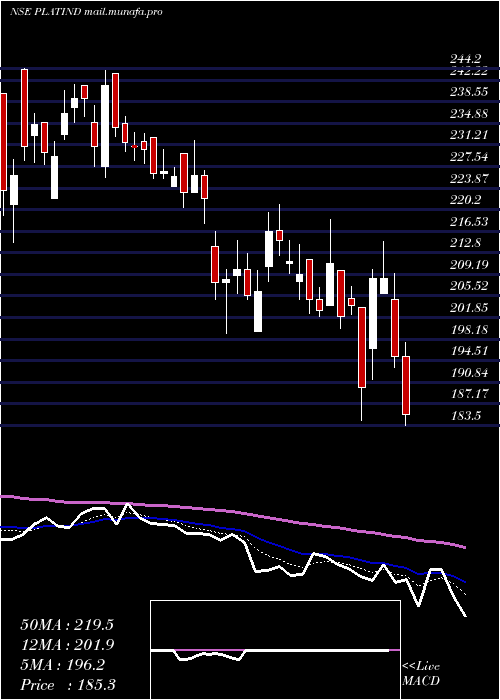Viewport: 500px width, 700px height.
Task: Click the 190.84 price axis label
Action: click(x=468, y=372)
